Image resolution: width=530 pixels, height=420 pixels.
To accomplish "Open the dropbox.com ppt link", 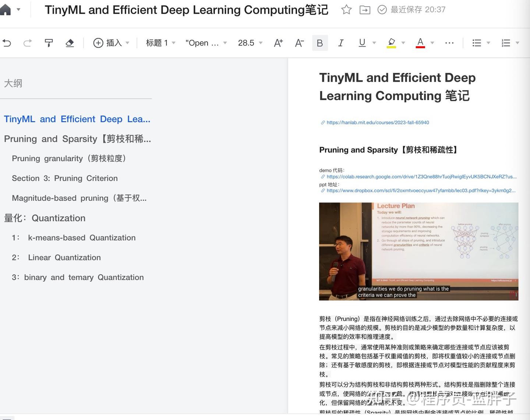I will 421,191.
